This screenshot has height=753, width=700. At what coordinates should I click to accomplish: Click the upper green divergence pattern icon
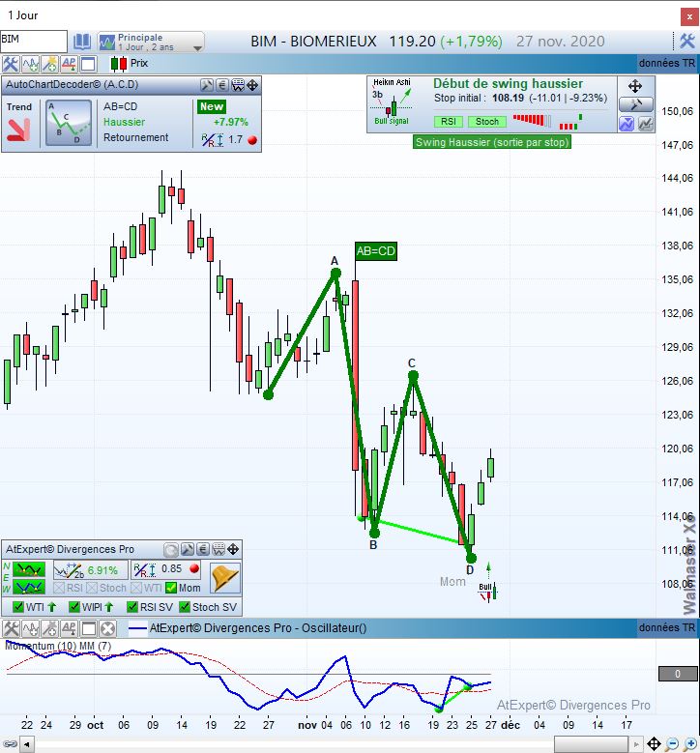[29, 570]
